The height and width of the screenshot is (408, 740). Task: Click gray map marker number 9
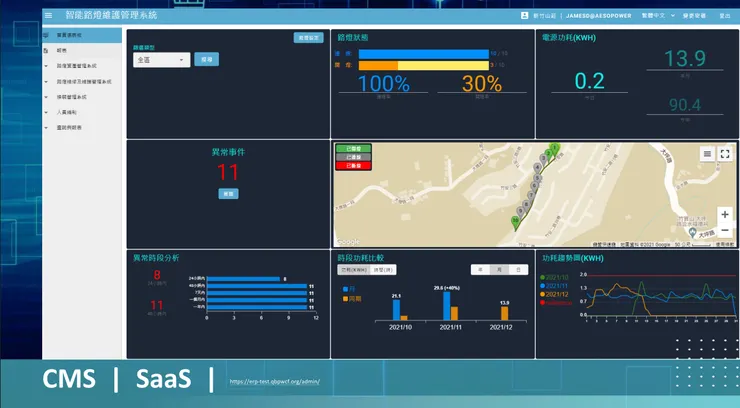(521, 211)
